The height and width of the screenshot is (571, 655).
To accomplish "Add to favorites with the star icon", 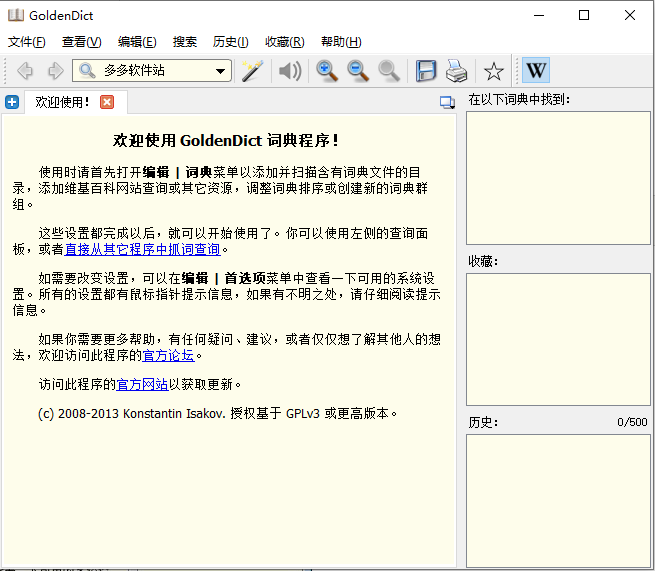I will coord(493,71).
